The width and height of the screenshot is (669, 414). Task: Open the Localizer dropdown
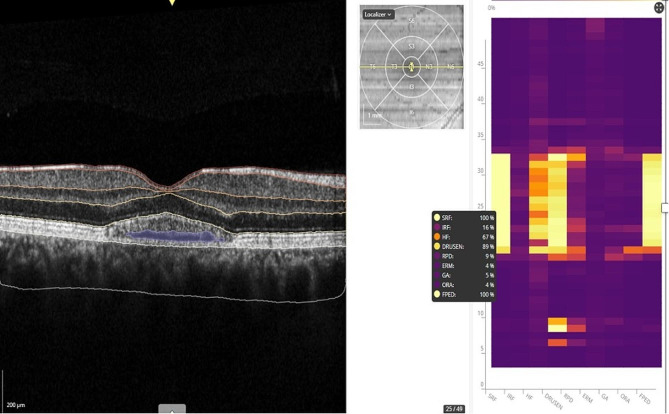coord(378,15)
